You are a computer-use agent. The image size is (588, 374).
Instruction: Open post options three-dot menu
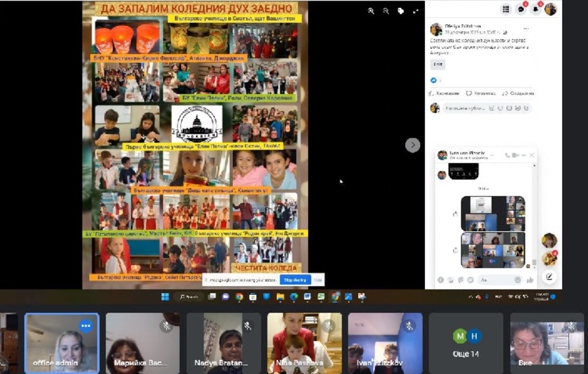pyautogui.click(x=526, y=29)
